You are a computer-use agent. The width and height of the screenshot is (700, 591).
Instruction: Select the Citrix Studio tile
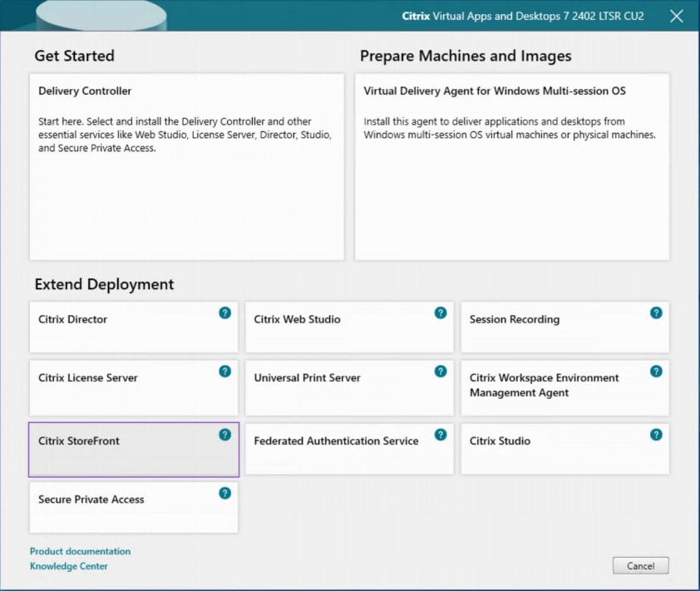pyautogui.click(x=564, y=449)
